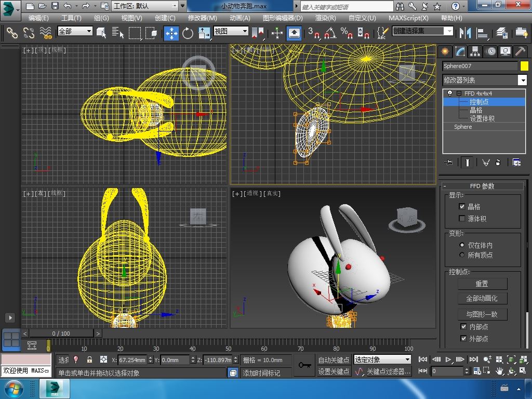
Task: Enable the 源体积 checkbox
Action: pyautogui.click(x=462, y=219)
